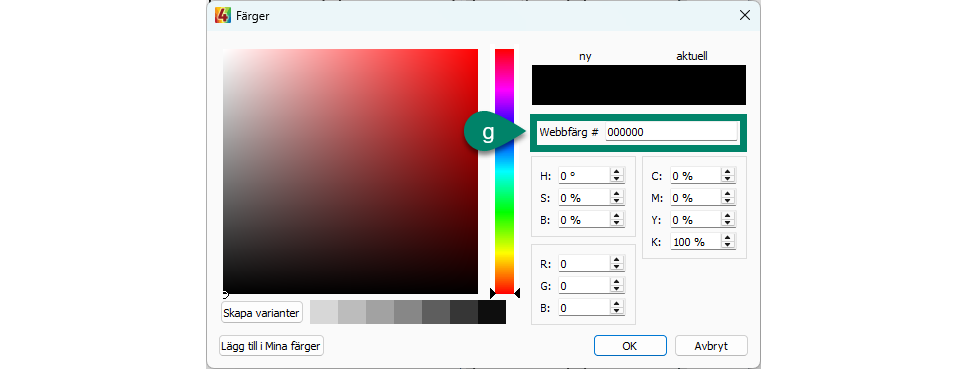Viewport: 960px width, 369px height.
Task: Click inside the red saturation-brightness color field
Action: point(350,172)
